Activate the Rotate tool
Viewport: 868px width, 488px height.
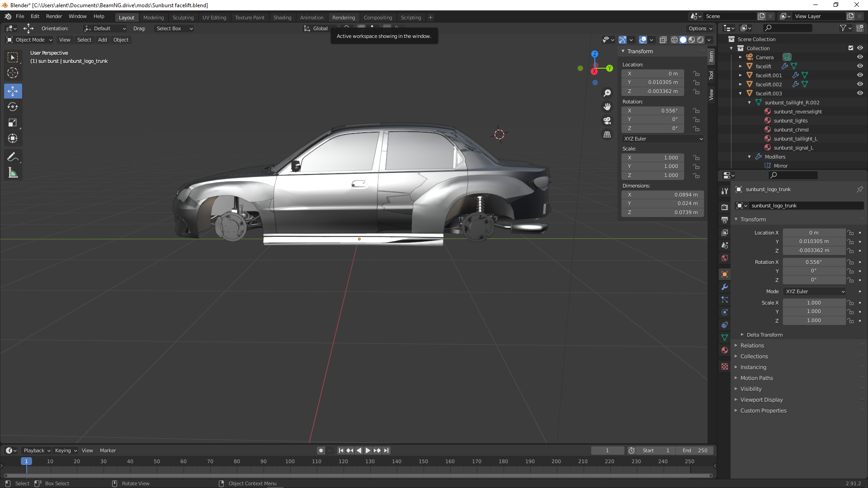(13, 107)
